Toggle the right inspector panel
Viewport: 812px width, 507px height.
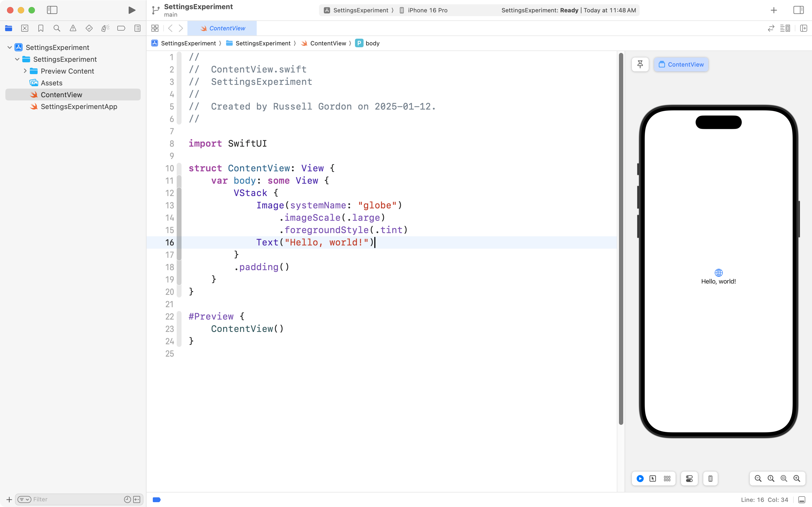click(799, 10)
